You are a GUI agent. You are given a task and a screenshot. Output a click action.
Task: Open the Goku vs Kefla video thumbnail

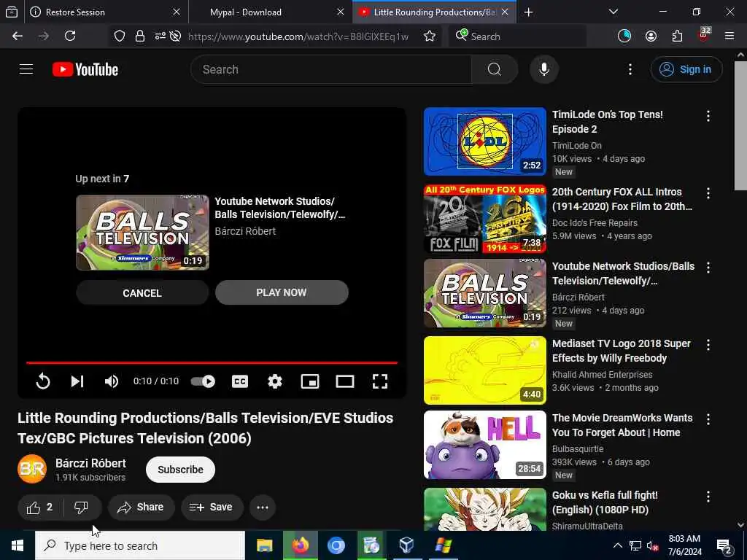(485, 509)
